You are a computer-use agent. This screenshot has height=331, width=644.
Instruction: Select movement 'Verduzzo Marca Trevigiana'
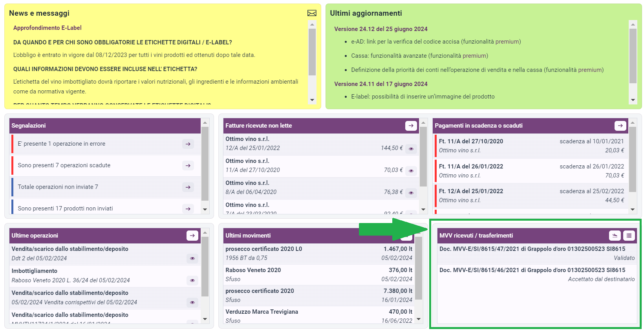319,316
